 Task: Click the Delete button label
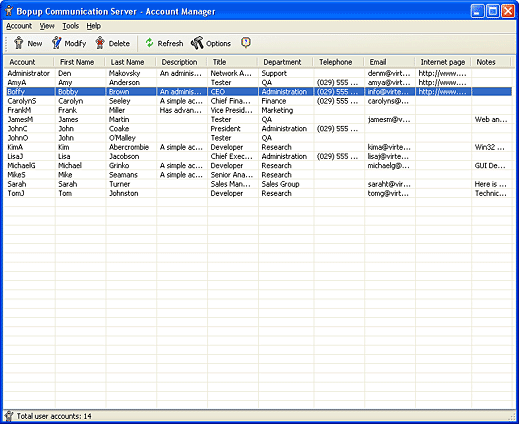[119, 44]
